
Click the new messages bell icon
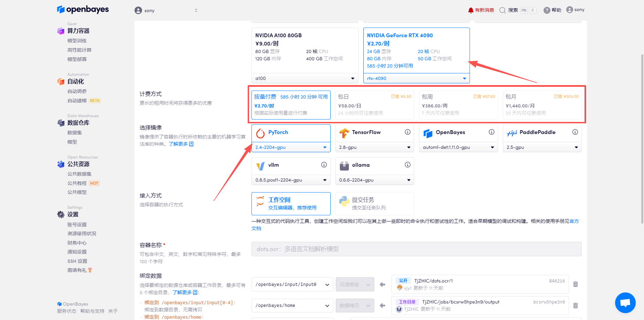[471, 10]
